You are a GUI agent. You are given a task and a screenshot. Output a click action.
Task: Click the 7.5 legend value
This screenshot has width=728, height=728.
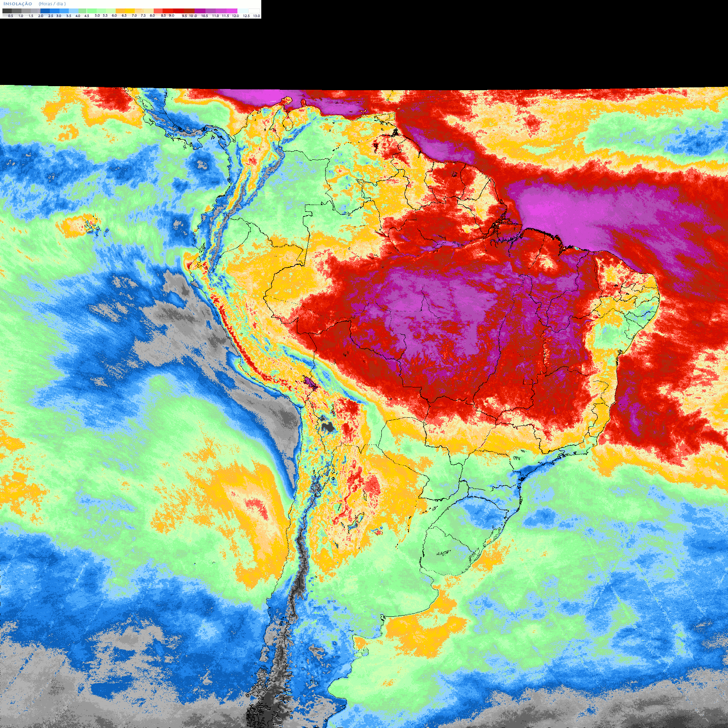(x=143, y=15)
